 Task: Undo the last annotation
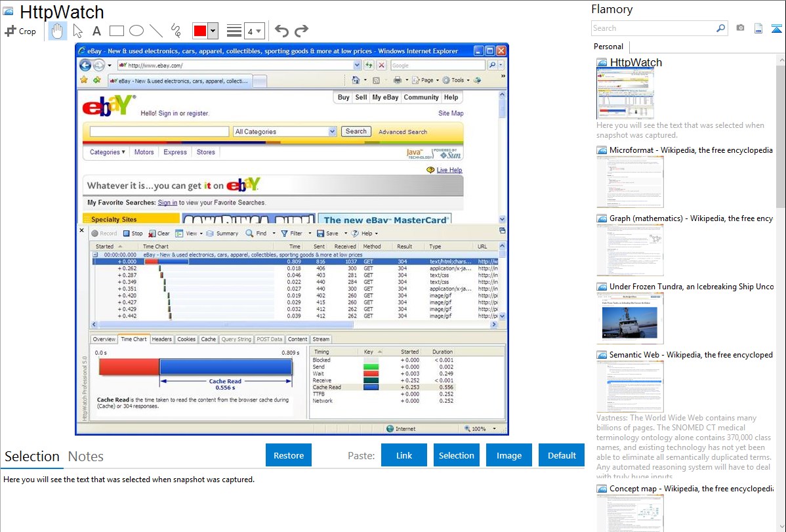(x=281, y=31)
